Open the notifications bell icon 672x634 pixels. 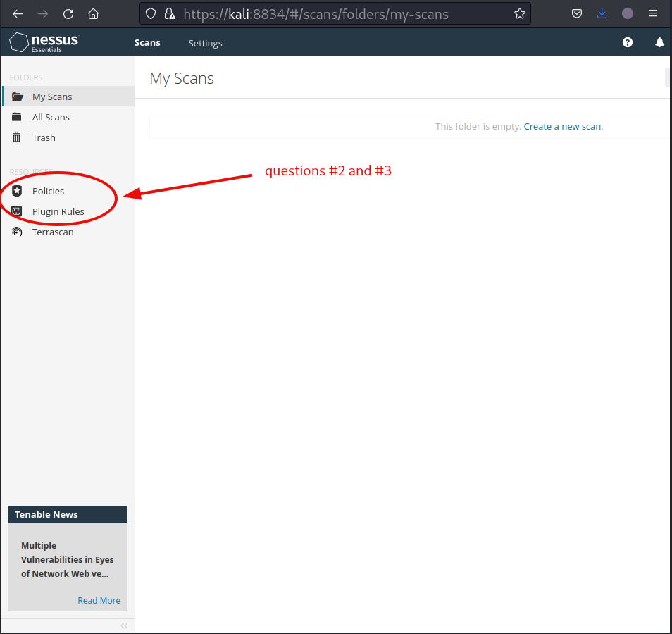tap(659, 43)
